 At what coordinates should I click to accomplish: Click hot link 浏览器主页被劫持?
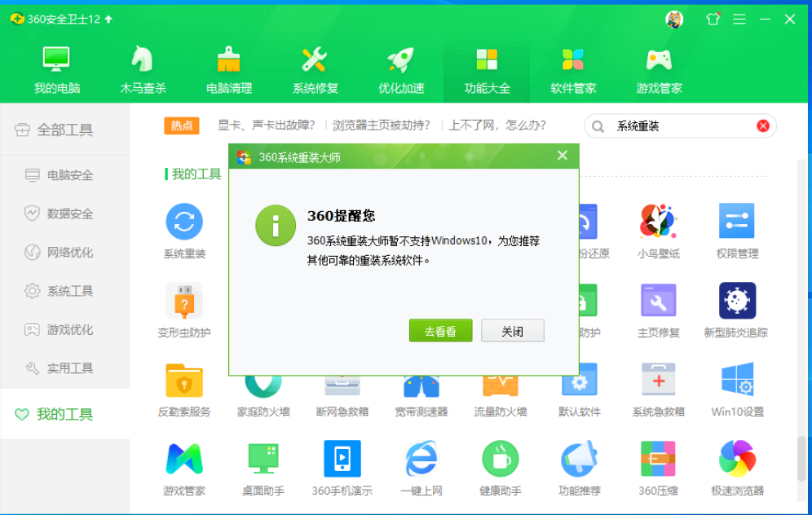(382, 125)
